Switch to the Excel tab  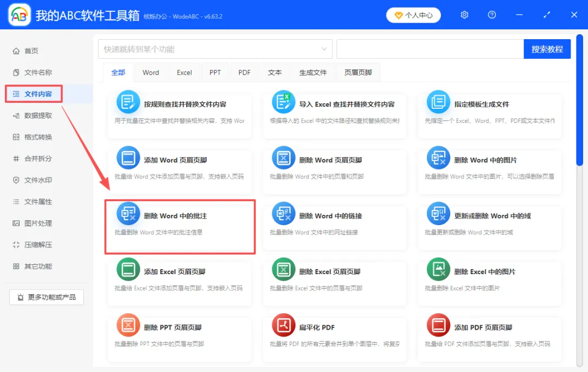pos(184,72)
